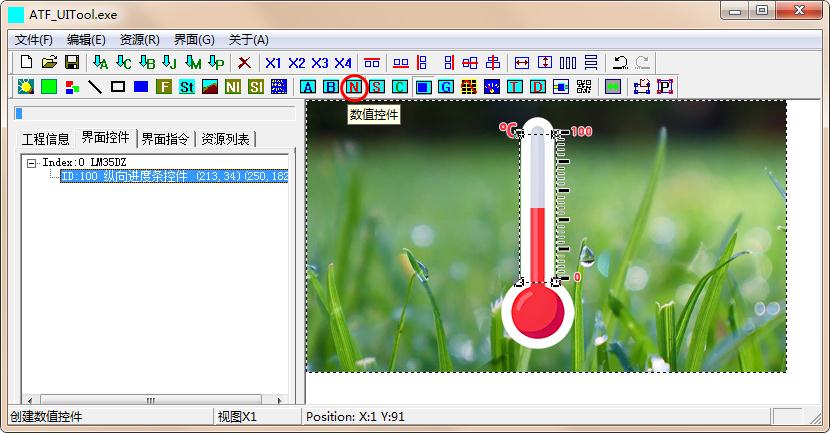Click the cyan B control icon
Image resolution: width=830 pixels, height=434 pixels.
331,86
